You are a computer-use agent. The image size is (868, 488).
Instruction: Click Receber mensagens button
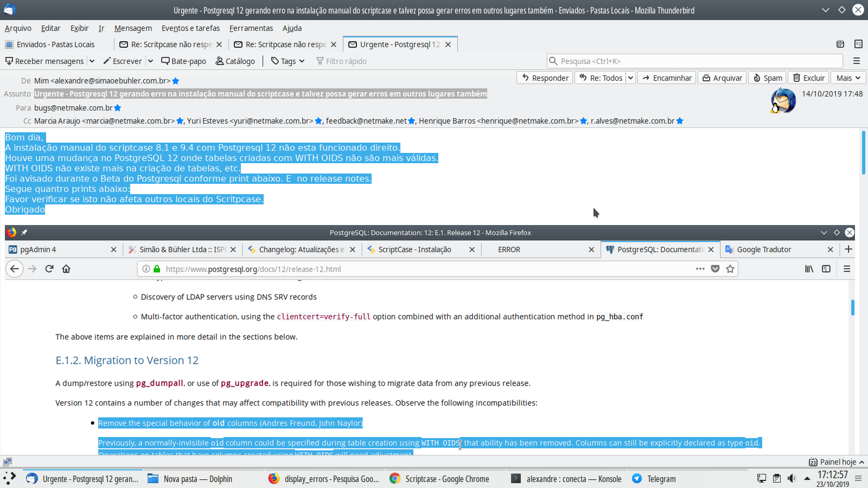[44, 61]
